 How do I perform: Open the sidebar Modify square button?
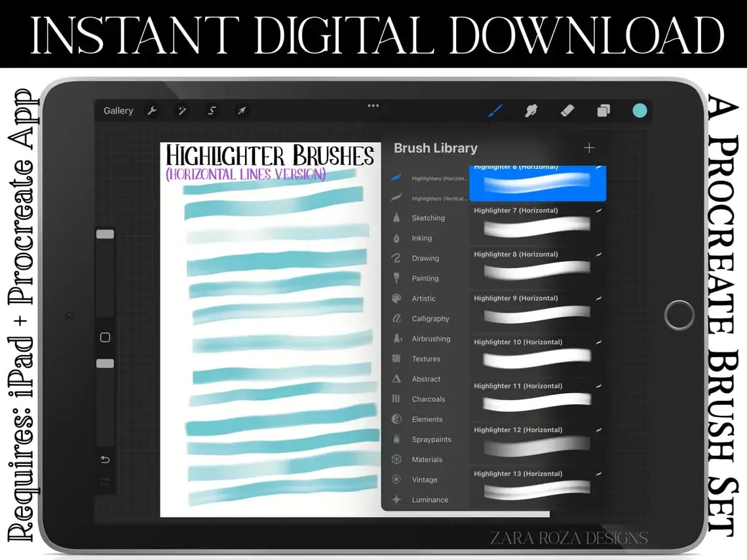click(x=104, y=337)
